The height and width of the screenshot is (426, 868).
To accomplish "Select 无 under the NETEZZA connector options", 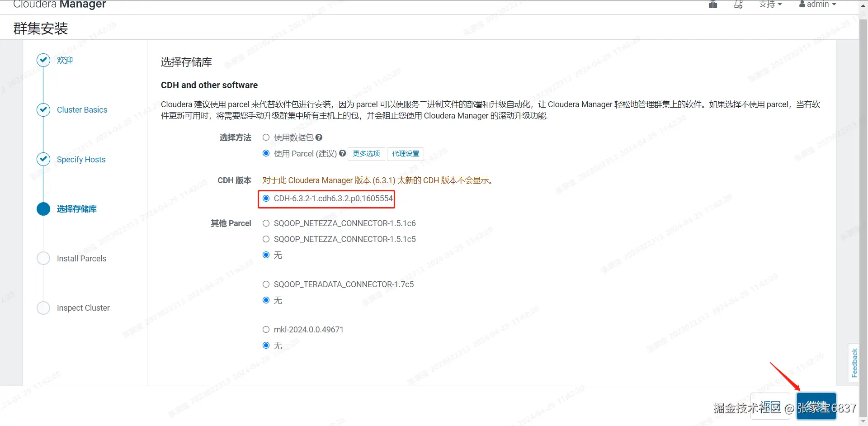I will click(x=266, y=255).
